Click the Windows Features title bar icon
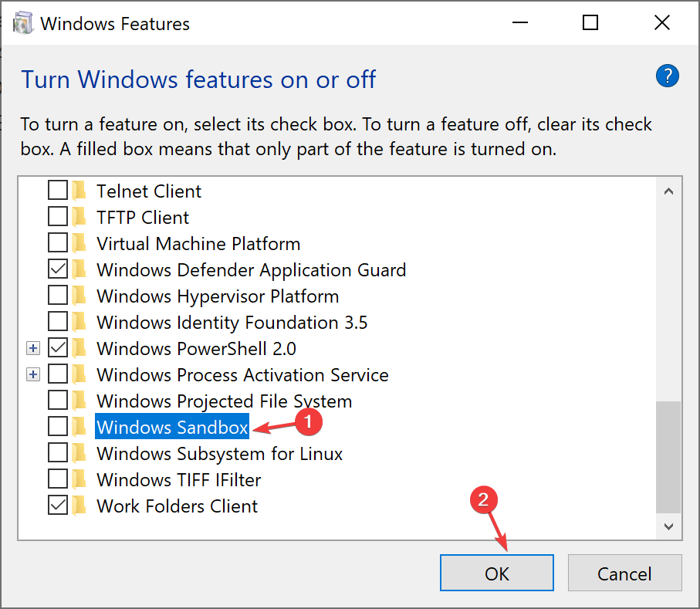The width and height of the screenshot is (700, 609). point(23,23)
